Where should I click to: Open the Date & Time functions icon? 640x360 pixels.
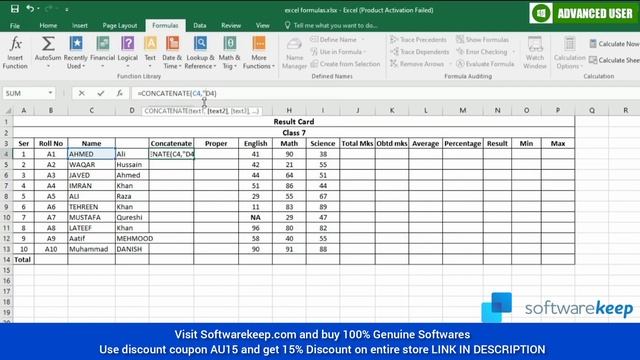172,43
